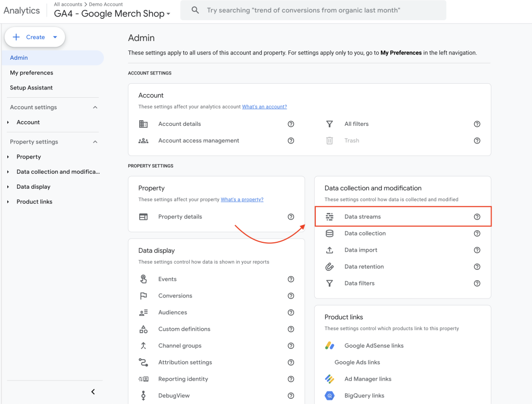The height and width of the screenshot is (404, 532).
Task: Collapse the Property settings sidebar section
Action: (x=95, y=142)
